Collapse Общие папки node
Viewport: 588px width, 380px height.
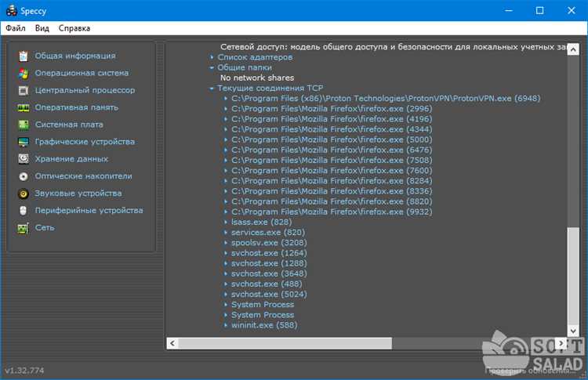(x=212, y=68)
